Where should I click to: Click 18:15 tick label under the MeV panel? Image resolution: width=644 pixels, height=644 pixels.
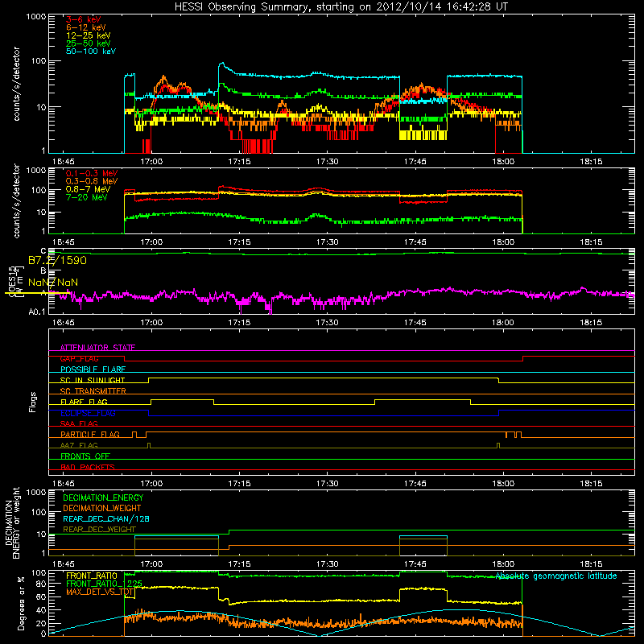tap(591, 242)
